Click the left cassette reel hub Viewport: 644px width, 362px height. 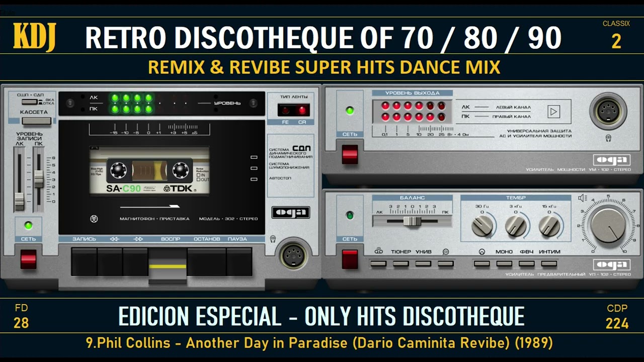coord(119,169)
